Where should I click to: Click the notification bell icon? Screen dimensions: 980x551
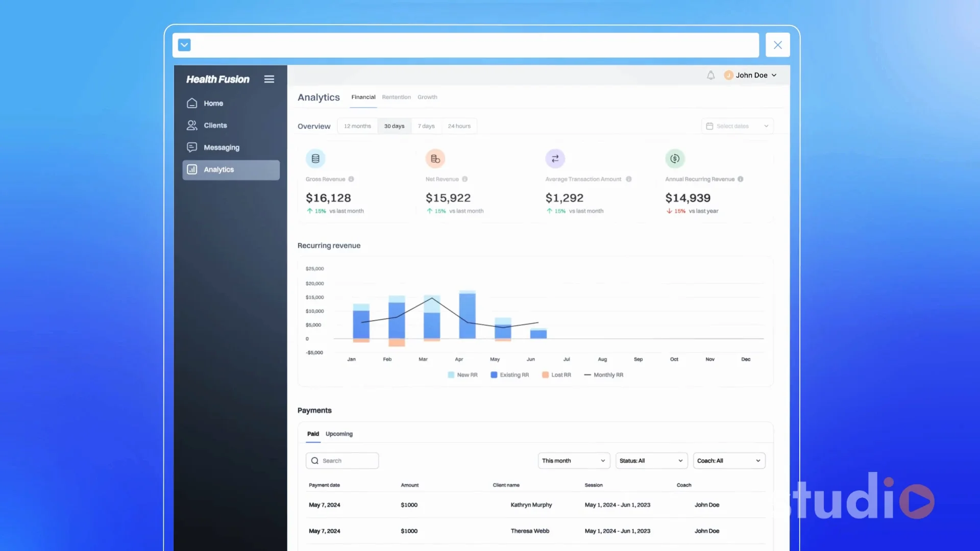coord(710,76)
